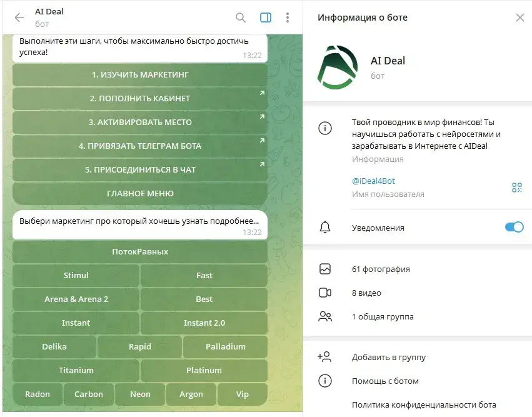Choose the ПотокРавных marketing button
Image resolution: width=532 pixels, height=417 pixels.
pos(140,252)
